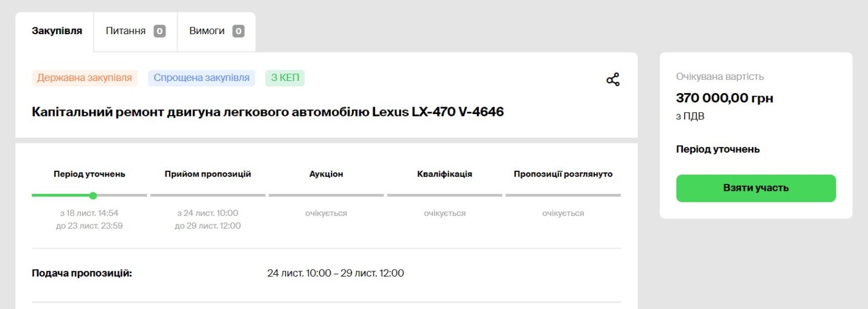Select the Прийом пропозицій stage
Image resolution: width=868 pixels, height=309 pixels.
point(208,174)
